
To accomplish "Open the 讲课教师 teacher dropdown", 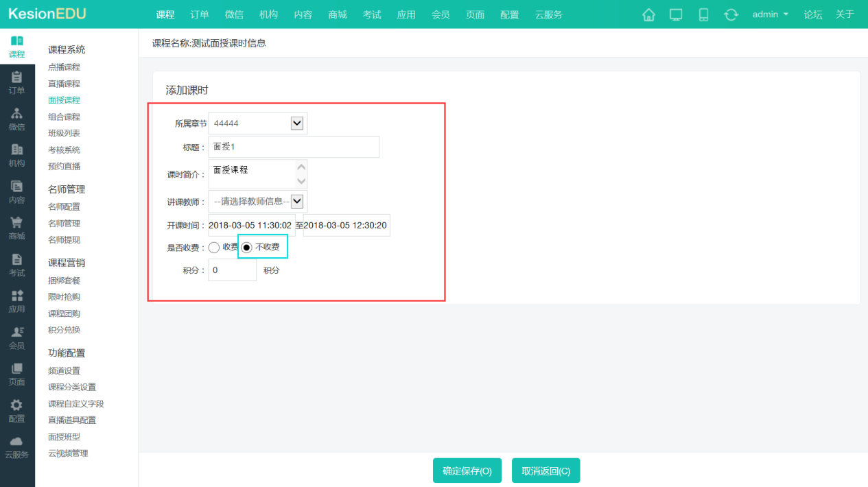I will click(x=296, y=202).
